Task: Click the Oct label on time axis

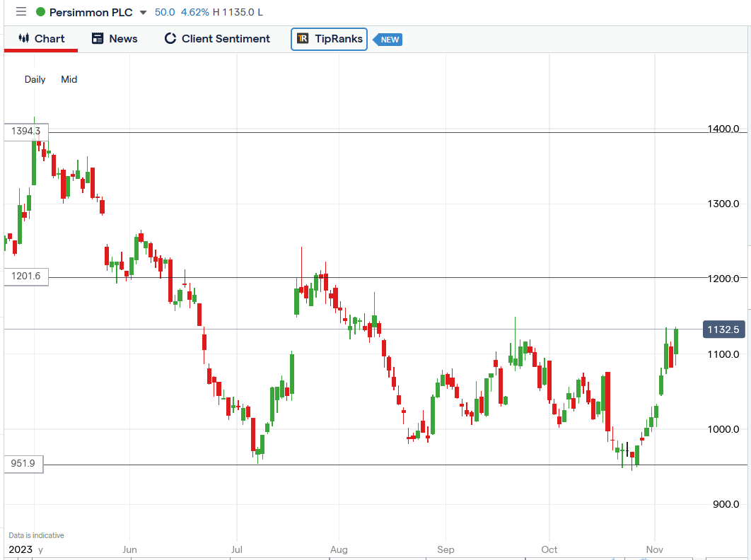Action: point(549,550)
